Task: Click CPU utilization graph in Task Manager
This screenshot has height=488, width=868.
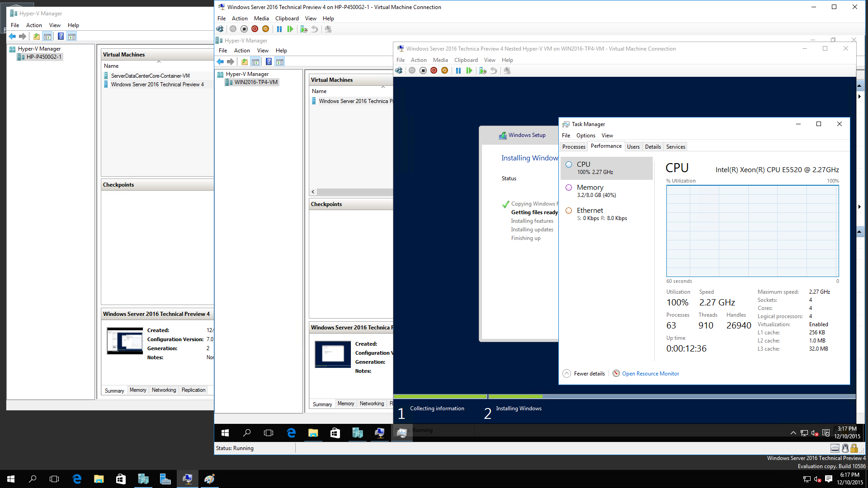Action: [x=752, y=231]
